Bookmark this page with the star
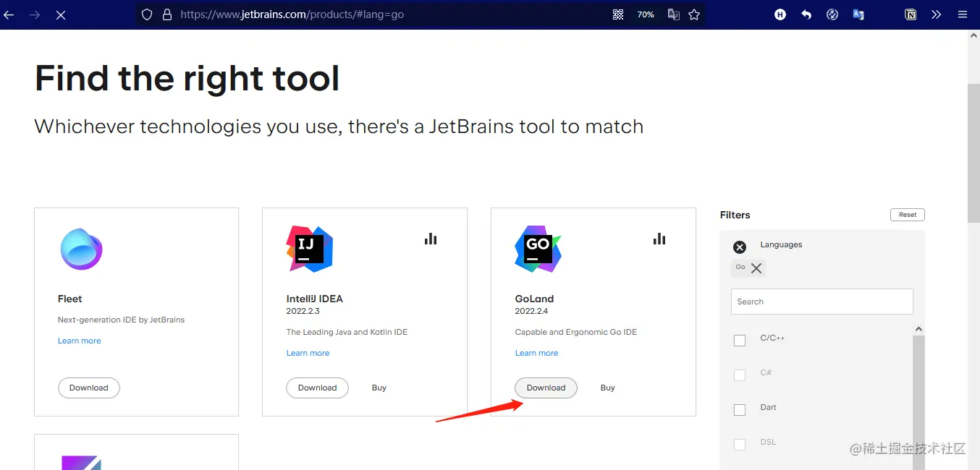This screenshot has height=470, width=980. click(x=694, y=14)
